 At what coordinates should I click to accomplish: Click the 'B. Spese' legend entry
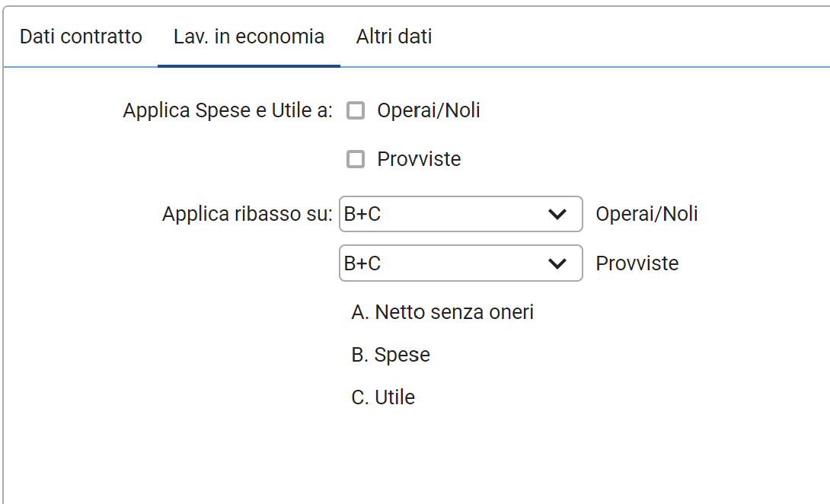tap(391, 355)
